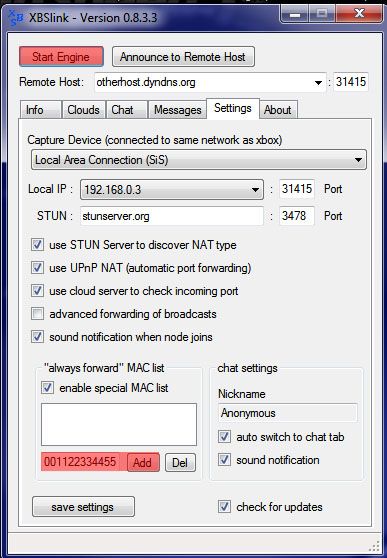
Task: Toggle use UPnP NAT checkbox
Action: tap(37, 268)
